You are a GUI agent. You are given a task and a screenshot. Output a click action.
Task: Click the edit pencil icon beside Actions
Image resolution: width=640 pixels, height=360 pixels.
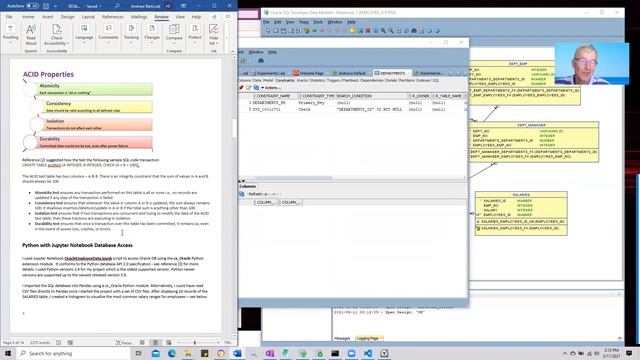point(248,88)
